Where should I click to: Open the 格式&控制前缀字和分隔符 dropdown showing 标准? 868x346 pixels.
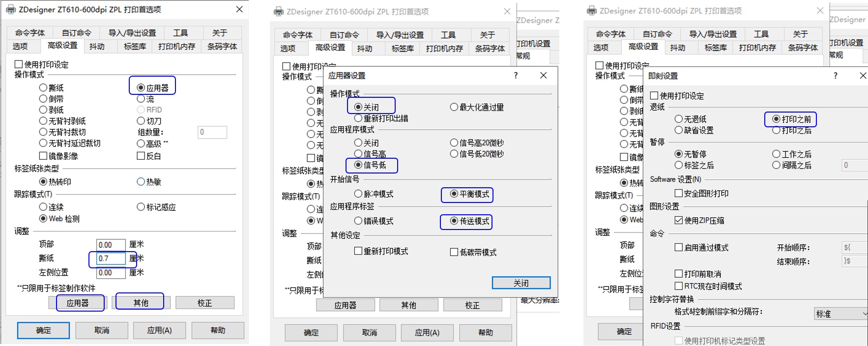click(841, 314)
